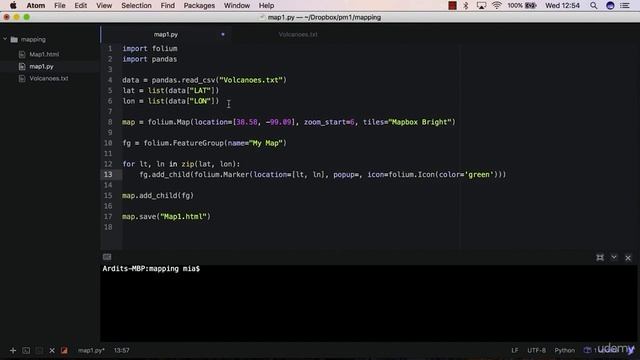
Task: Click line number 13 in the gutter
Action: (108, 174)
